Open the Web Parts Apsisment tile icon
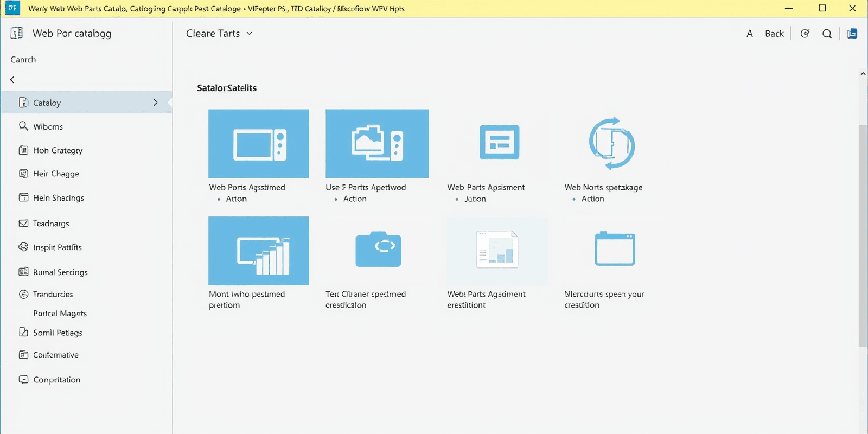This screenshot has height=434, width=868. pos(499,143)
